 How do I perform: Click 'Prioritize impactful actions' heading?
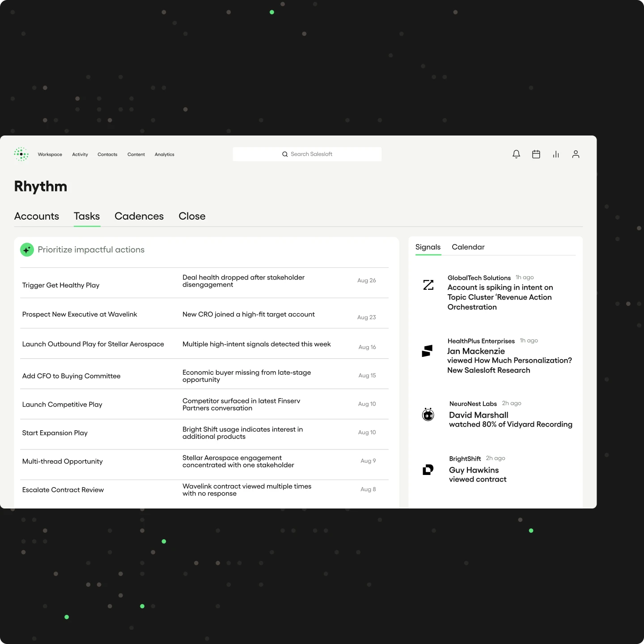click(91, 250)
